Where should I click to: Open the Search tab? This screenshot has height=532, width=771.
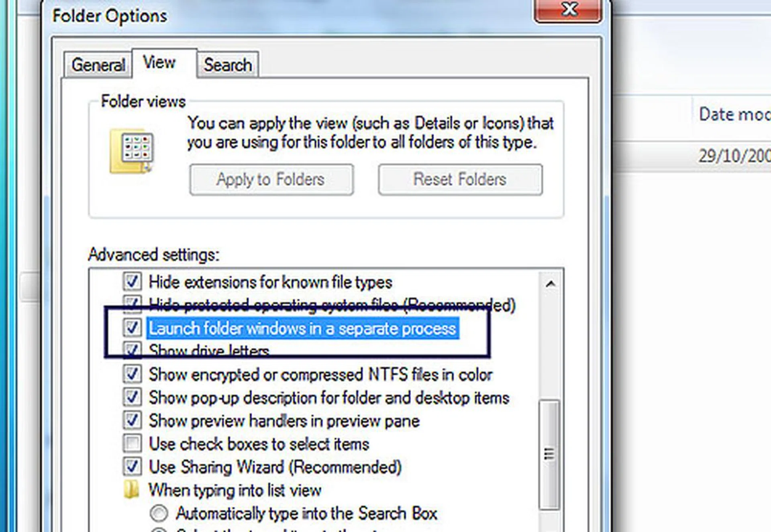tap(228, 65)
